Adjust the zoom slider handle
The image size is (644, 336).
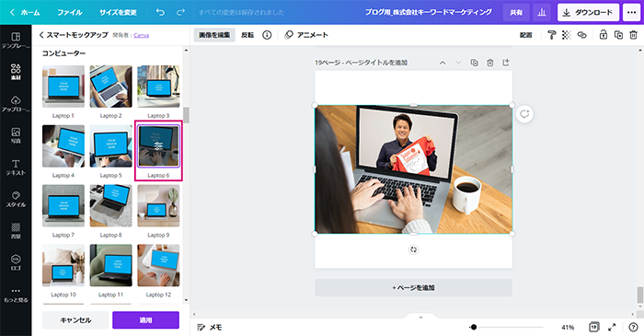[x=474, y=328]
